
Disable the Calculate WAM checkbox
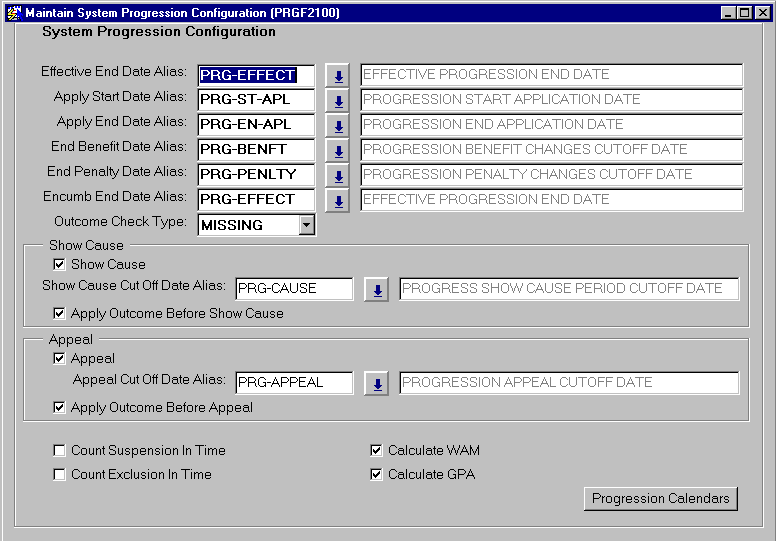pyautogui.click(x=377, y=451)
